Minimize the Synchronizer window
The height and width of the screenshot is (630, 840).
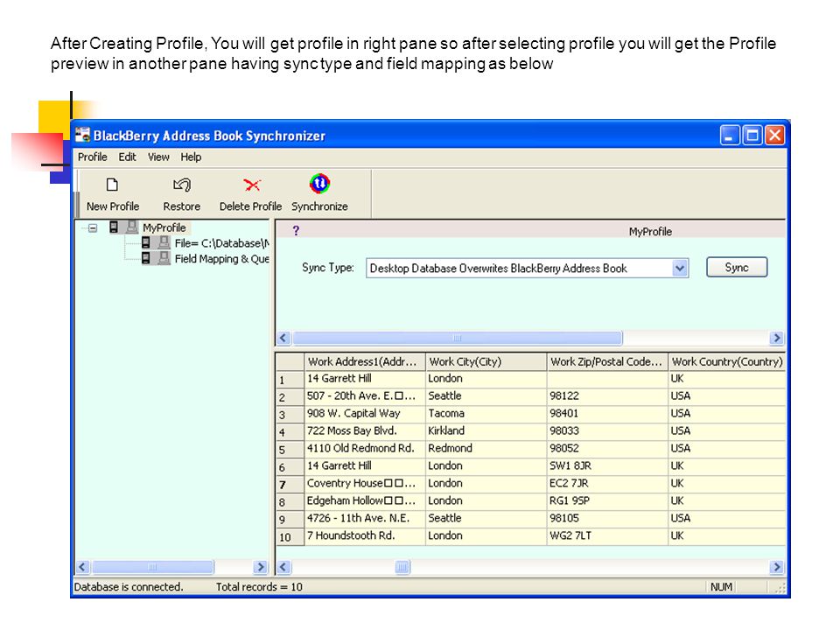click(730, 136)
